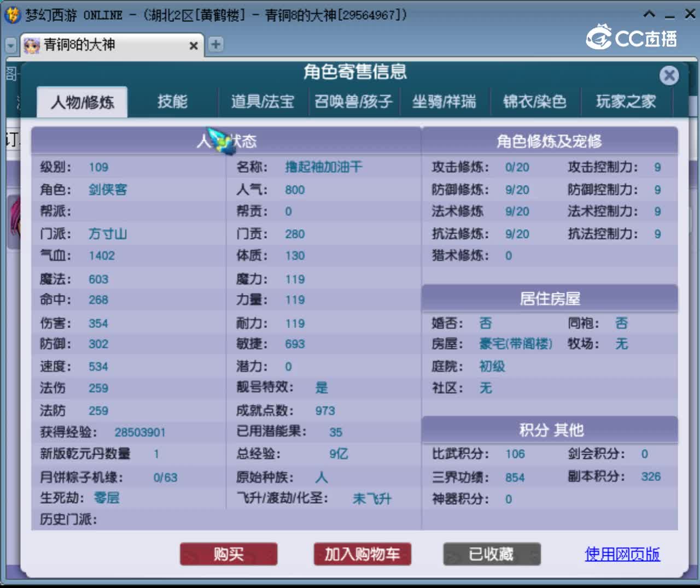This screenshot has width=700, height=588.
Task: Select the 坐骑/祥瑞 tab
Action: tap(444, 101)
